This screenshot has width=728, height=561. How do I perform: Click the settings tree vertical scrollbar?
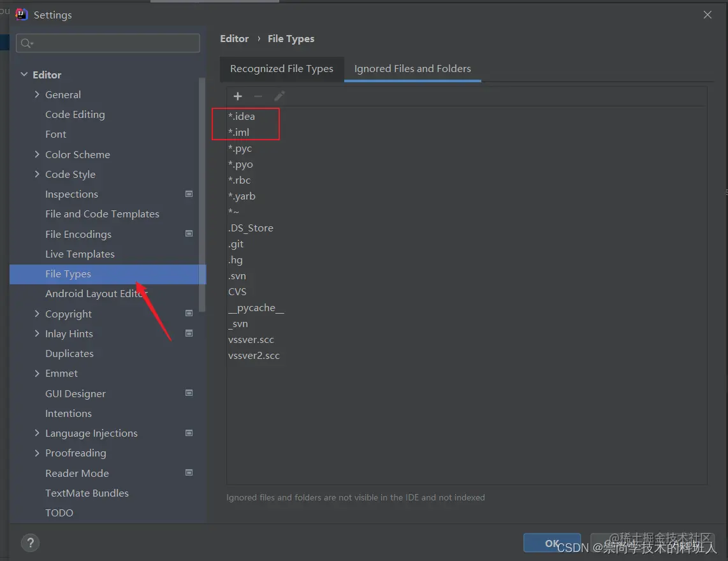coord(202,195)
